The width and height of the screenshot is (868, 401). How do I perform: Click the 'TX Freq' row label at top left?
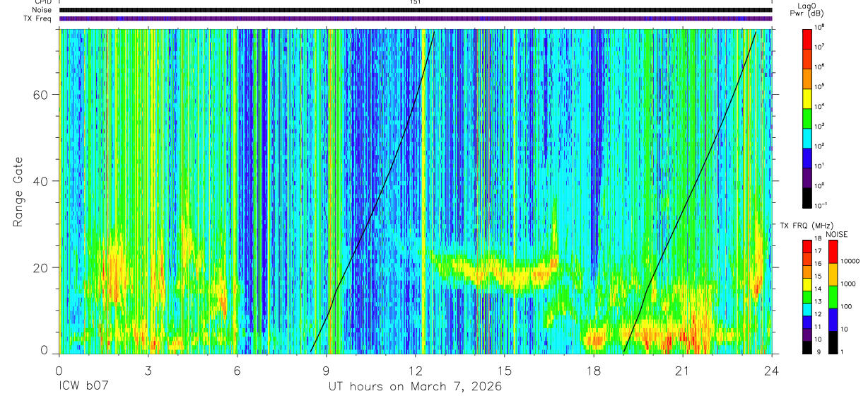tap(38, 18)
